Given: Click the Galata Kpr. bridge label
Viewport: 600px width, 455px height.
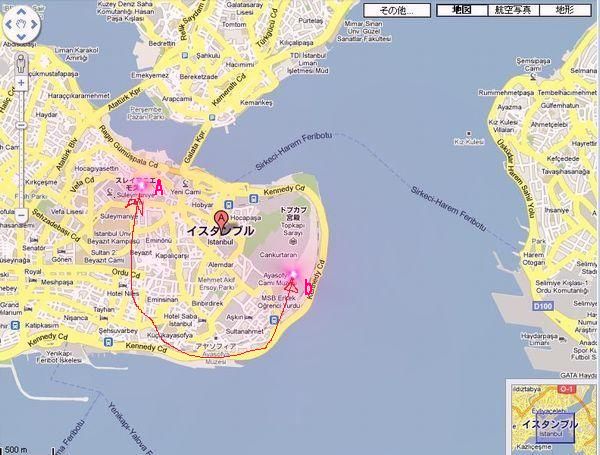Looking at the screenshot, I should click(x=194, y=146).
